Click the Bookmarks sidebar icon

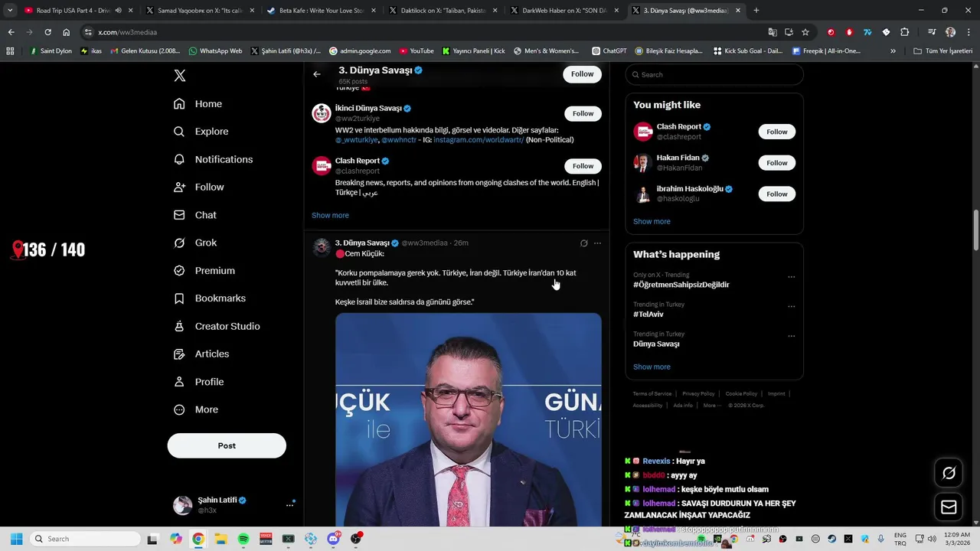point(179,298)
